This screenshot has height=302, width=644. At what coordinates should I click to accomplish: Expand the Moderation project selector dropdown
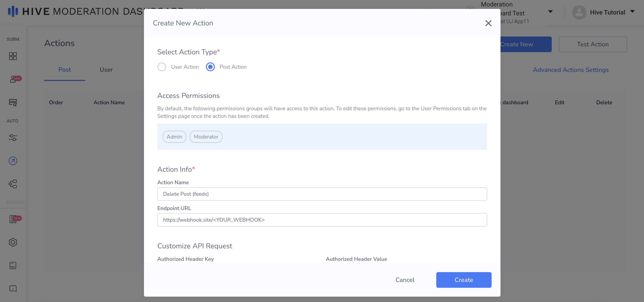(550, 12)
